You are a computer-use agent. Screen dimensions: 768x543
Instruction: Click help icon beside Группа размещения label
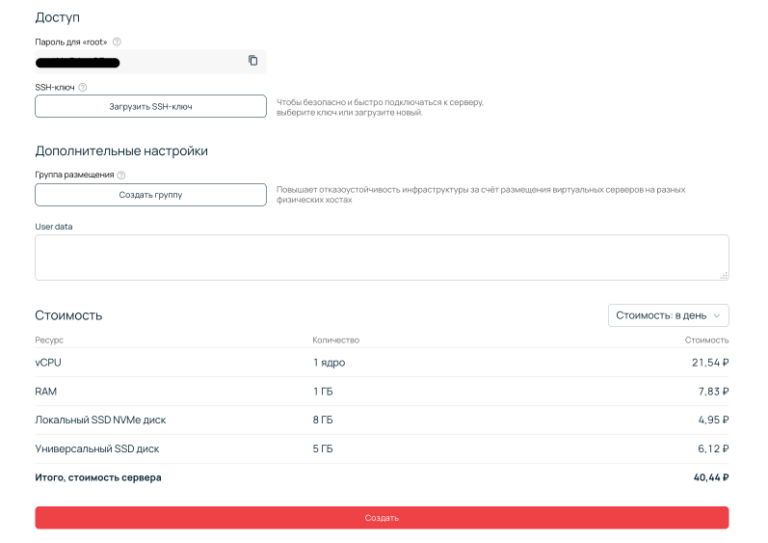pos(121,175)
